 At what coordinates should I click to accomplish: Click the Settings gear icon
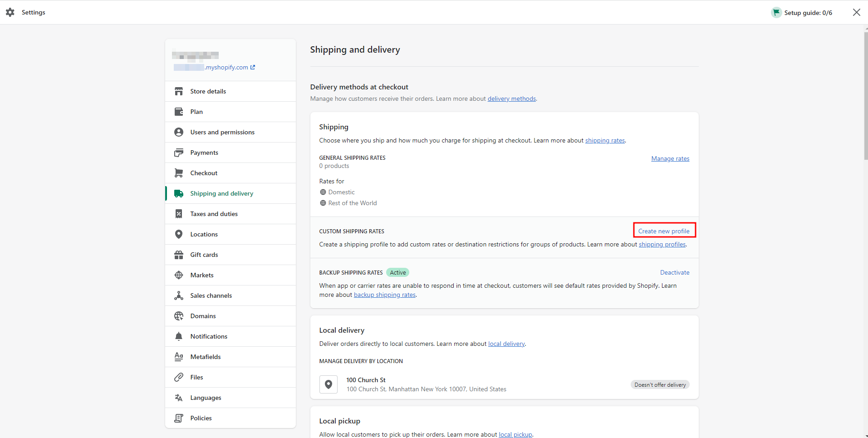(x=10, y=12)
